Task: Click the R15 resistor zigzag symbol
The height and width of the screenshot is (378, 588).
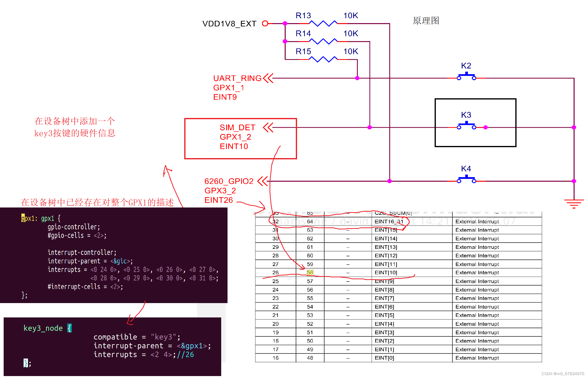Action: point(323,59)
